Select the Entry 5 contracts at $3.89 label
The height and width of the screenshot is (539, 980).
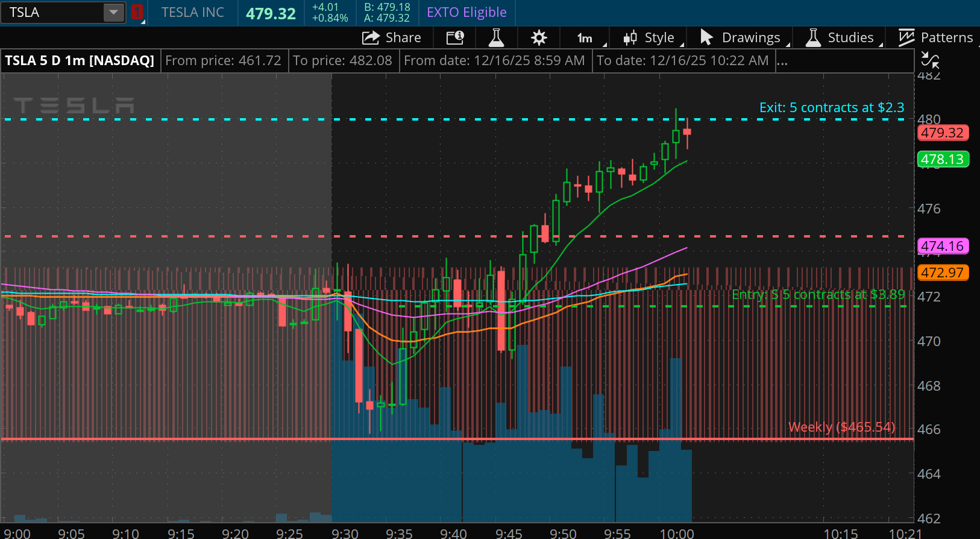pyautogui.click(x=818, y=294)
